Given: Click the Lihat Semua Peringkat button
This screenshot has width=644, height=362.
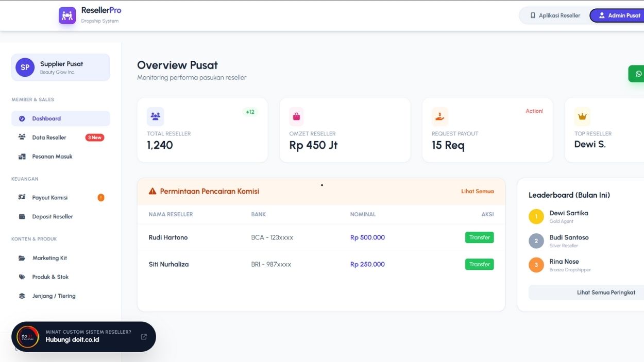Looking at the screenshot, I should (607, 292).
